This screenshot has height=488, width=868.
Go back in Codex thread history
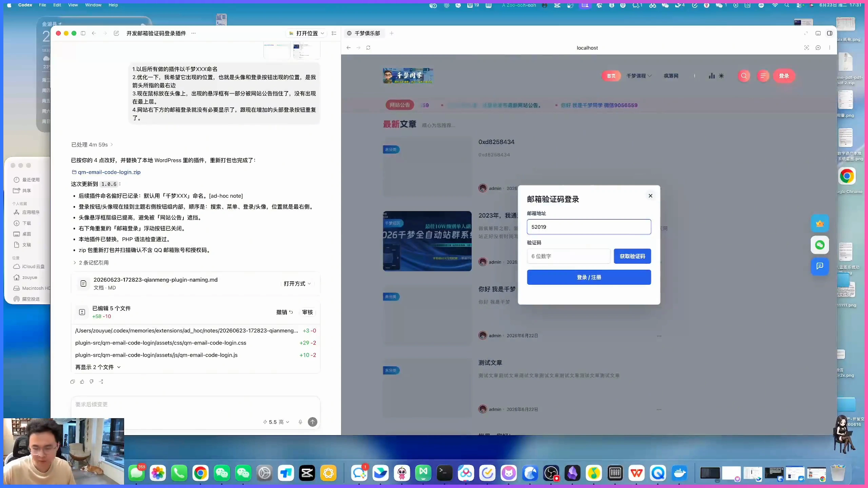[x=94, y=33]
